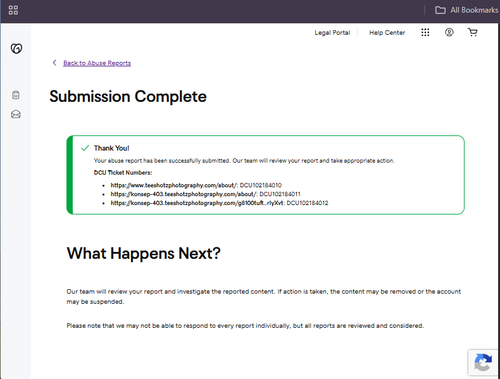Select the www.teeshotzphotography.com/about/ URL entry

pos(174,185)
